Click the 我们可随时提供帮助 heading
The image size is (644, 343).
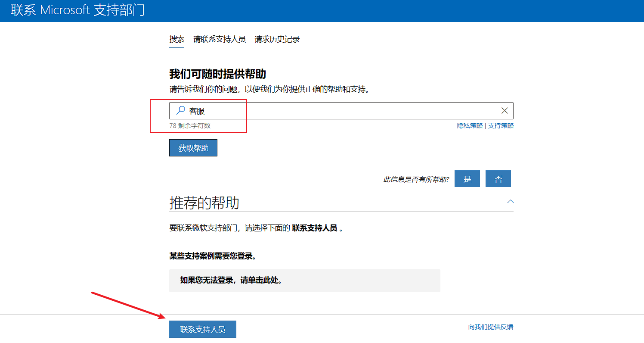point(217,74)
